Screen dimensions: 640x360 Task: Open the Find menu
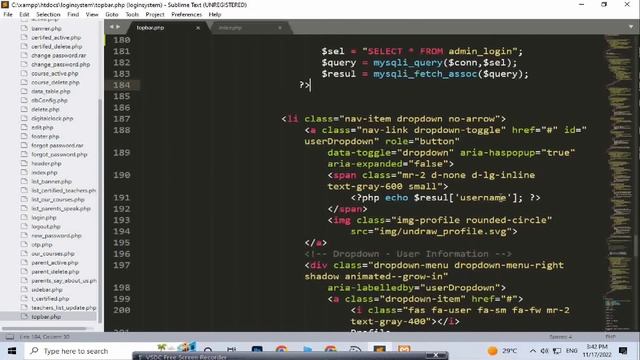click(73, 14)
